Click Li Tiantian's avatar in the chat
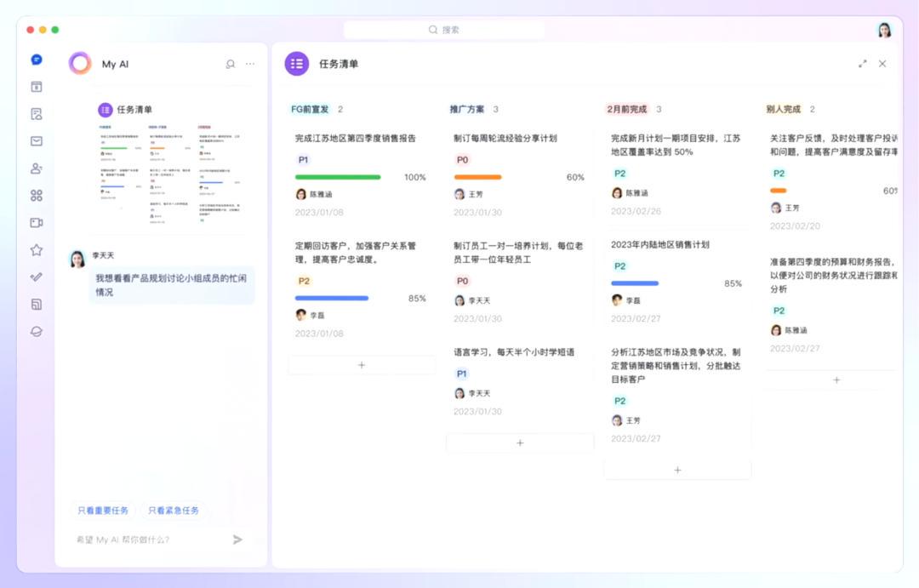The height and width of the screenshot is (588, 919). coord(77,259)
